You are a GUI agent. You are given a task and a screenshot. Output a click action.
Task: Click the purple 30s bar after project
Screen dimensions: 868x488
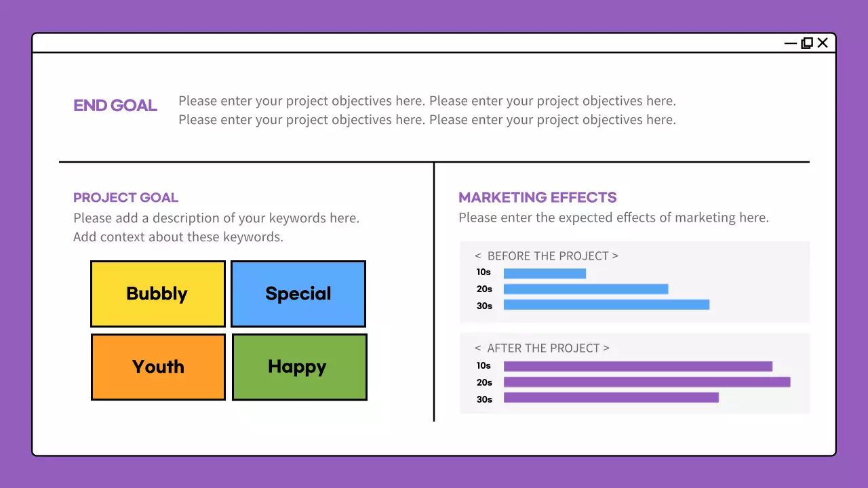[611, 398]
